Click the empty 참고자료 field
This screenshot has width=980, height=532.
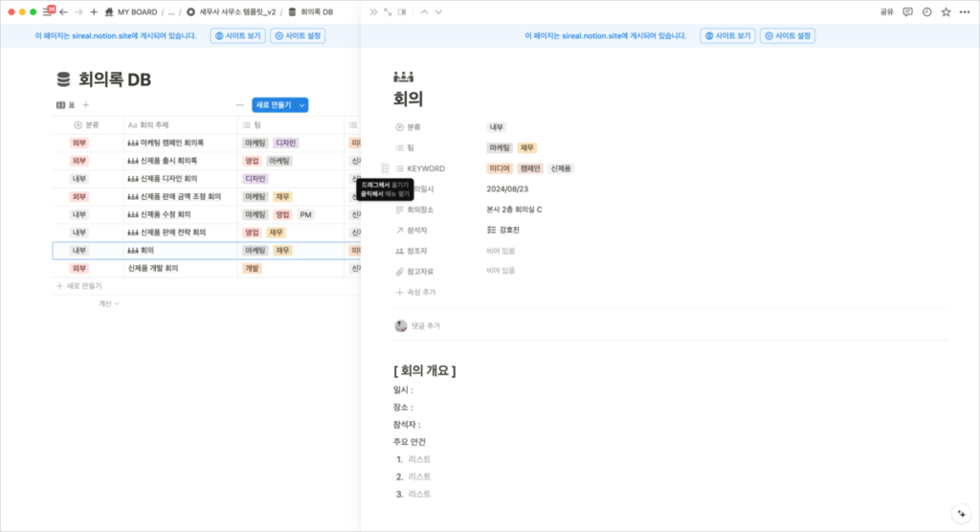pos(501,271)
